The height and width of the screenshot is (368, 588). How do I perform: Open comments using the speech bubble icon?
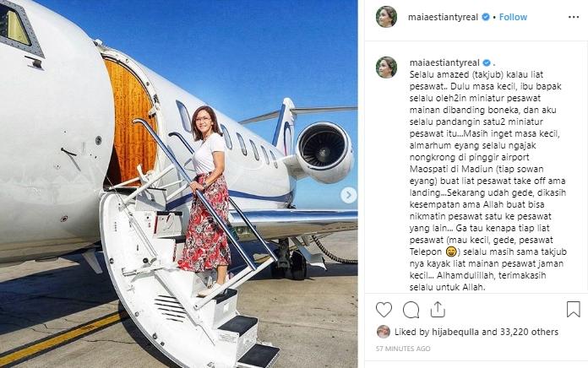[x=411, y=309]
